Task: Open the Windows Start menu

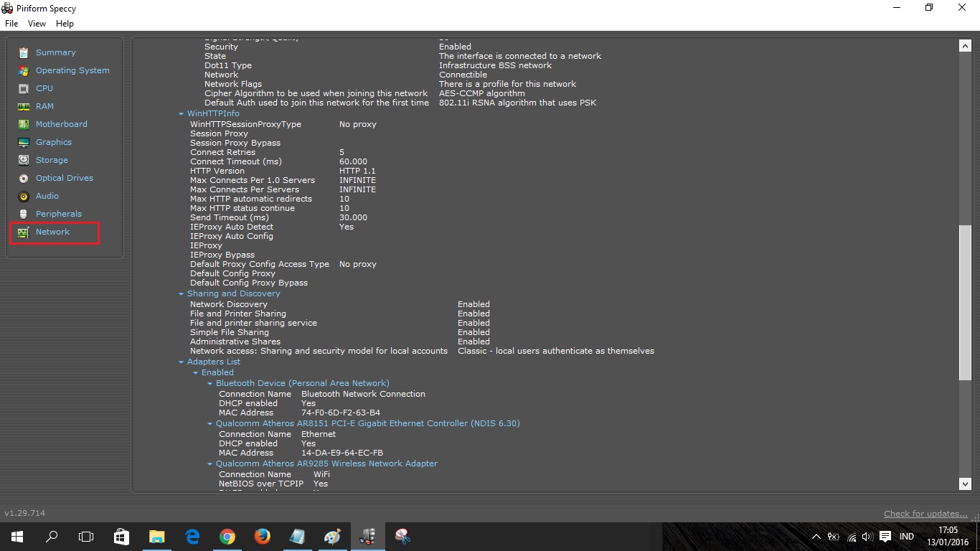Action: [17, 536]
